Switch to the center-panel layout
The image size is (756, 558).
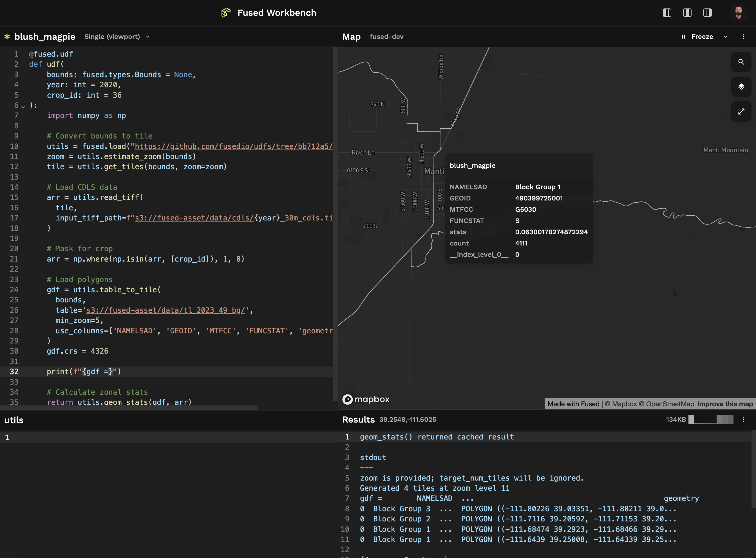pyautogui.click(x=687, y=13)
